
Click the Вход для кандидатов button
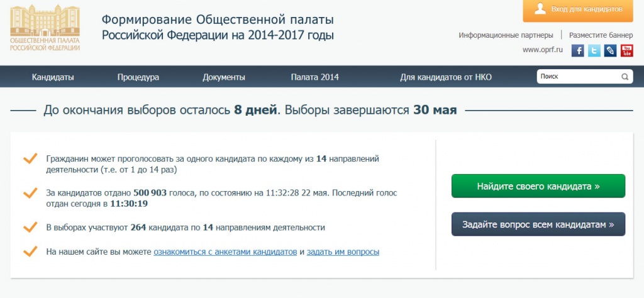(578, 9)
